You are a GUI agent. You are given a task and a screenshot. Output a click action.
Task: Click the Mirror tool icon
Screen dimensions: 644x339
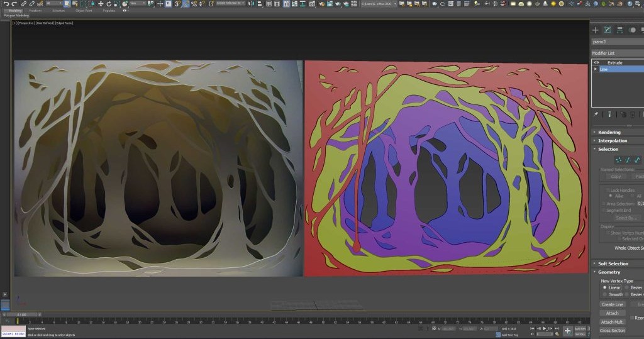(252, 4)
